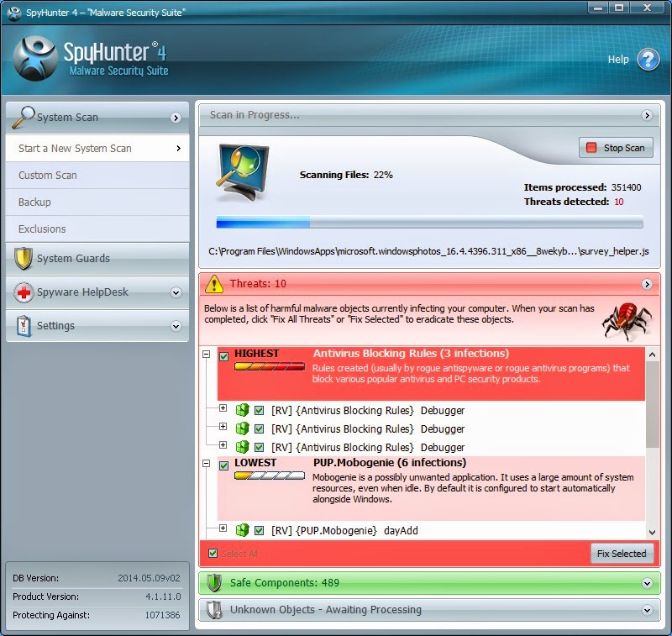Click the Items processed value 351400
Image resolution: width=672 pixels, height=636 pixels.
(x=626, y=187)
